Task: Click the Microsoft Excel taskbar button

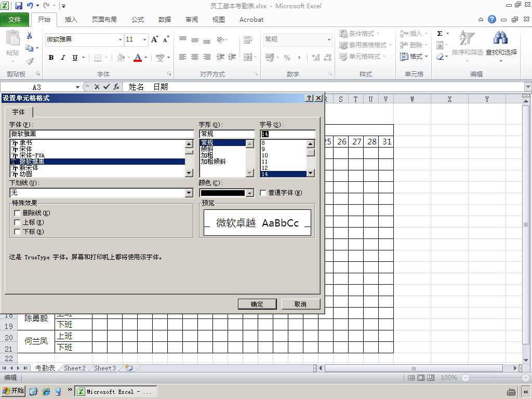Action: 116,392
